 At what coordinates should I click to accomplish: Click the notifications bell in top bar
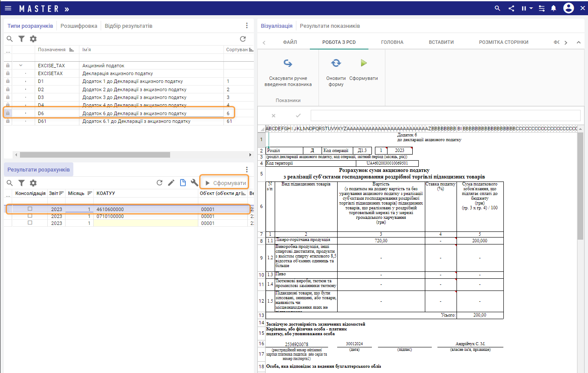coord(554,8)
